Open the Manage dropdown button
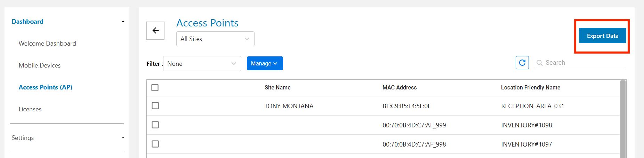Viewport: 644px width, 158px height. tap(265, 63)
